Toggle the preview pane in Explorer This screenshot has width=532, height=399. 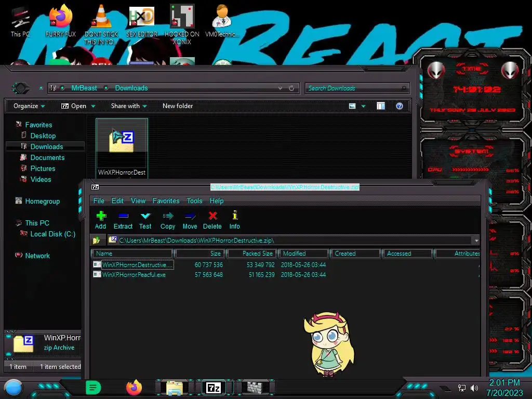pyautogui.click(x=381, y=106)
